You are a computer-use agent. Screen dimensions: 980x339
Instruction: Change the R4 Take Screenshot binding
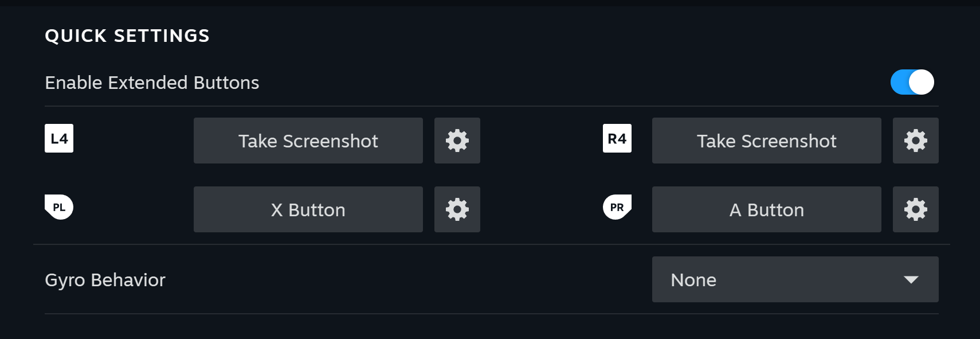[x=767, y=141]
